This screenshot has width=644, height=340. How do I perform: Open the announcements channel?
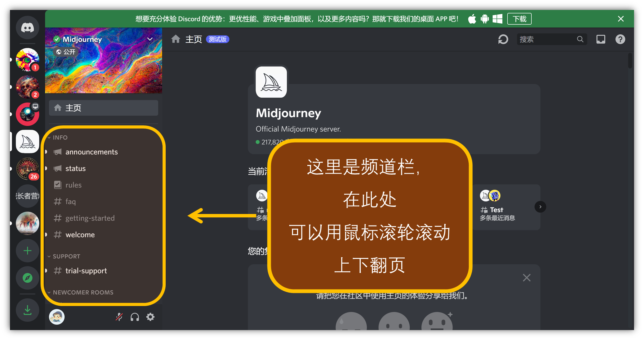(x=91, y=152)
